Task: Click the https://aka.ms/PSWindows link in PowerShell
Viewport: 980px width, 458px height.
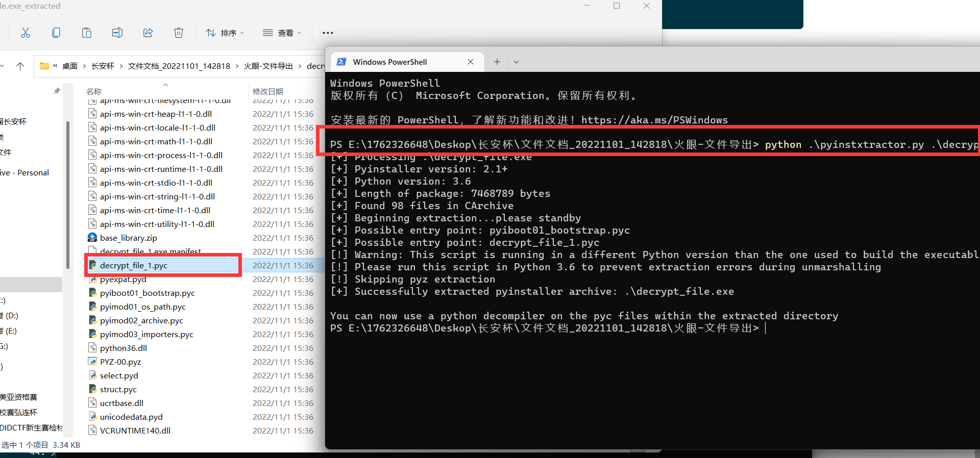Action: point(654,120)
